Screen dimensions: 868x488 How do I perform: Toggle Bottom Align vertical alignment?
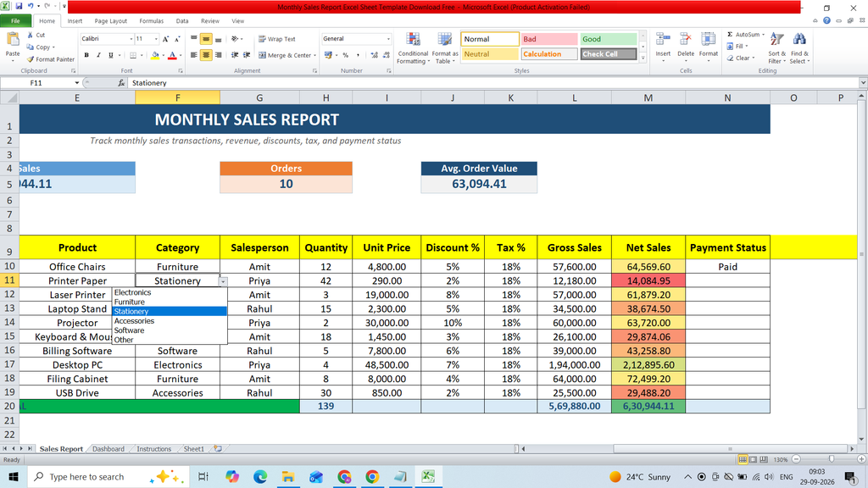pyautogui.click(x=218, y=39)
